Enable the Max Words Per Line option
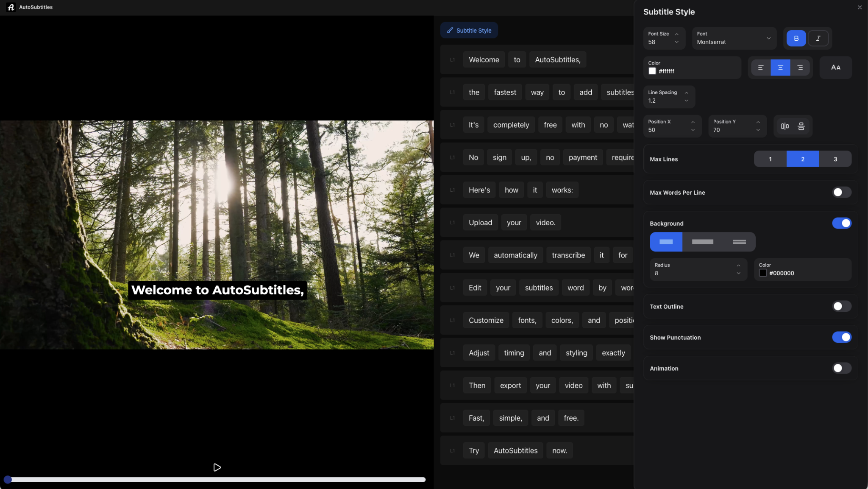This screenshot has width=868, height=489. (841, 192)
